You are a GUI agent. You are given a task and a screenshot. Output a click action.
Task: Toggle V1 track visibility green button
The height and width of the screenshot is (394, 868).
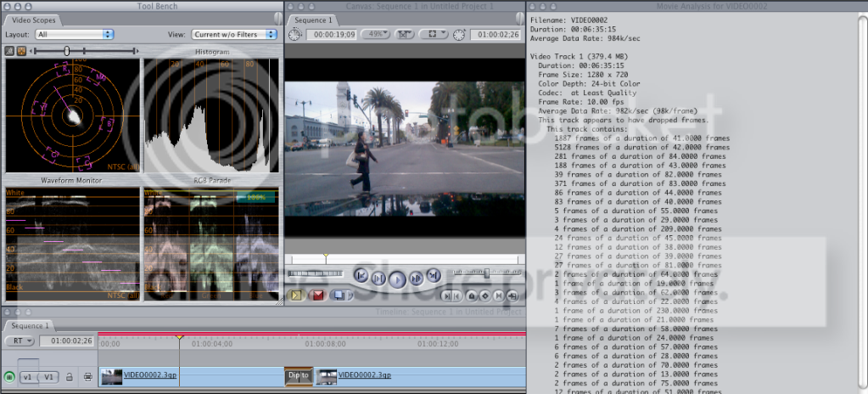9,377
